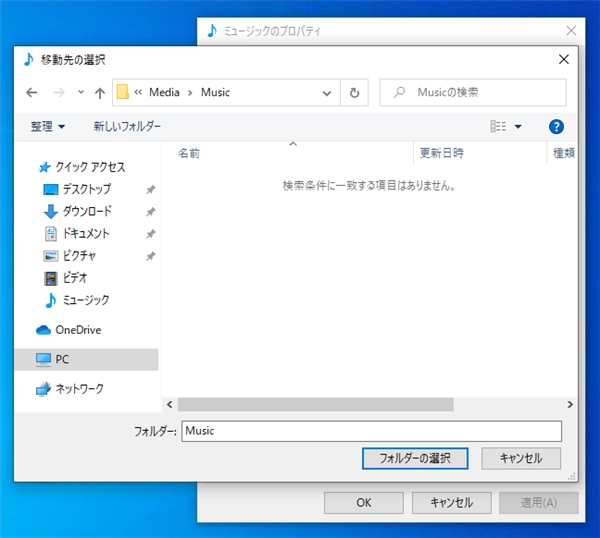Image resolution: width=600 pixels, height=538 pixels.
Task: Open デスクトップ in the sidebar
Action: (87, 189)
